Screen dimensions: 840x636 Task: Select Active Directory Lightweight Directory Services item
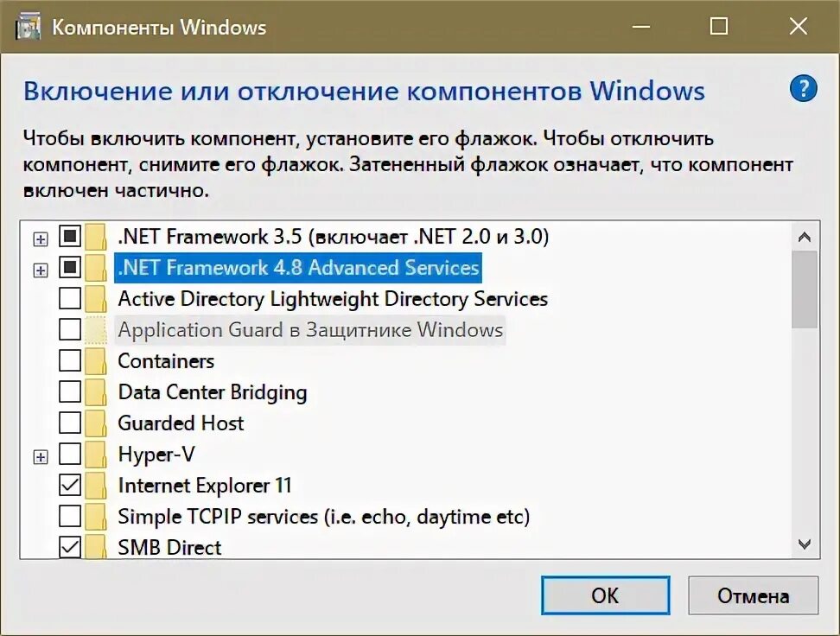tap(333, 299)
